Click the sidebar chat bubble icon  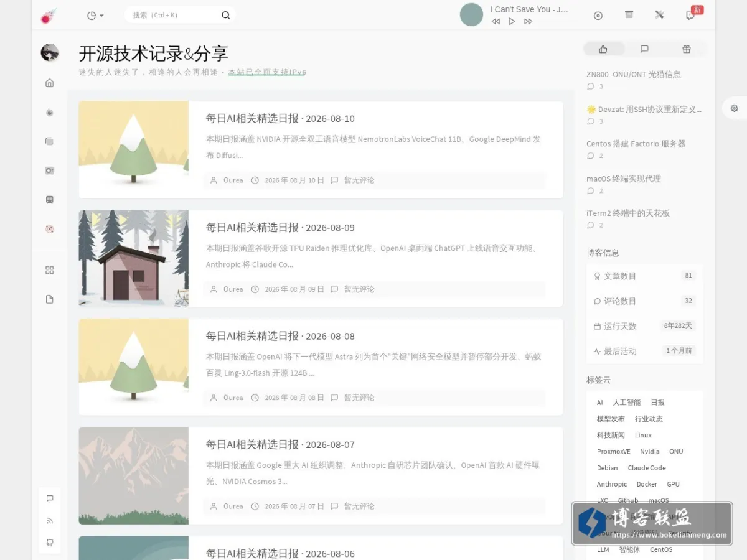click(50, 498)
